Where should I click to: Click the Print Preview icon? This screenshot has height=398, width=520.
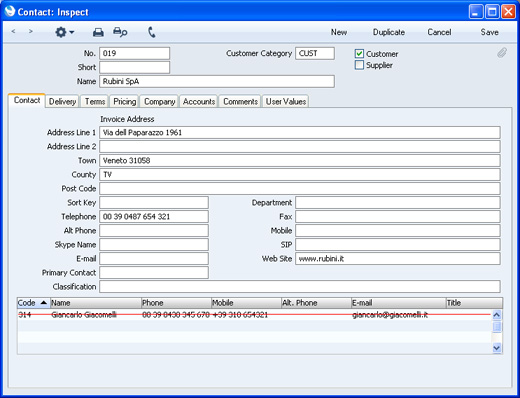(120, 32)
